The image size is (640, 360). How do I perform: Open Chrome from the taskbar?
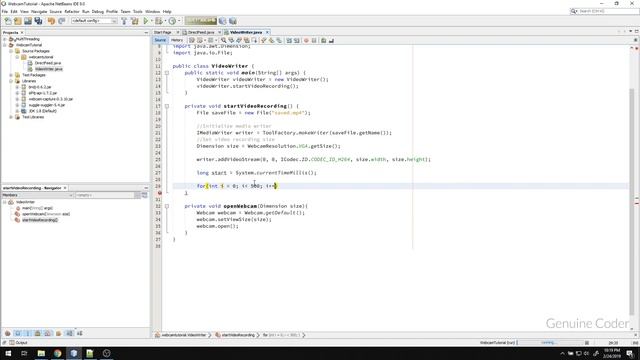(57, 353)
